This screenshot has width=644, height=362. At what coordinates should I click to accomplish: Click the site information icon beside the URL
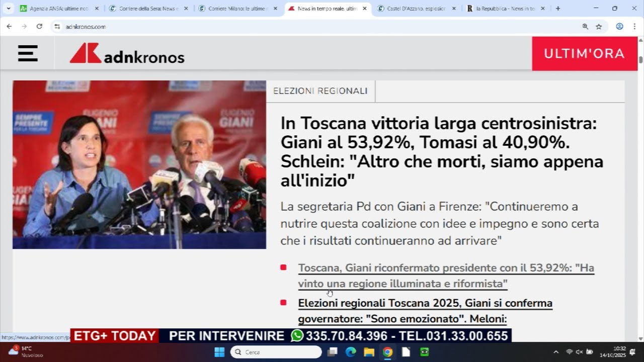click(x=57, y=27)
